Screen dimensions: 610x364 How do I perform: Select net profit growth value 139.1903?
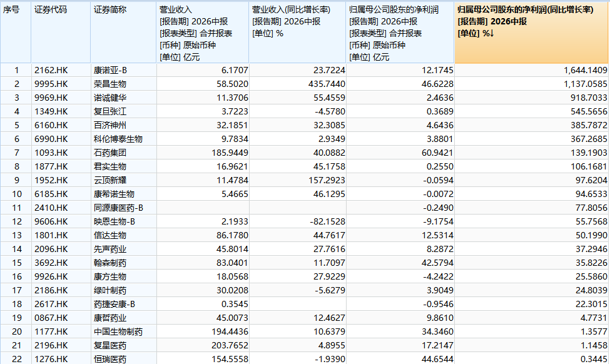[x=589, y=153]
